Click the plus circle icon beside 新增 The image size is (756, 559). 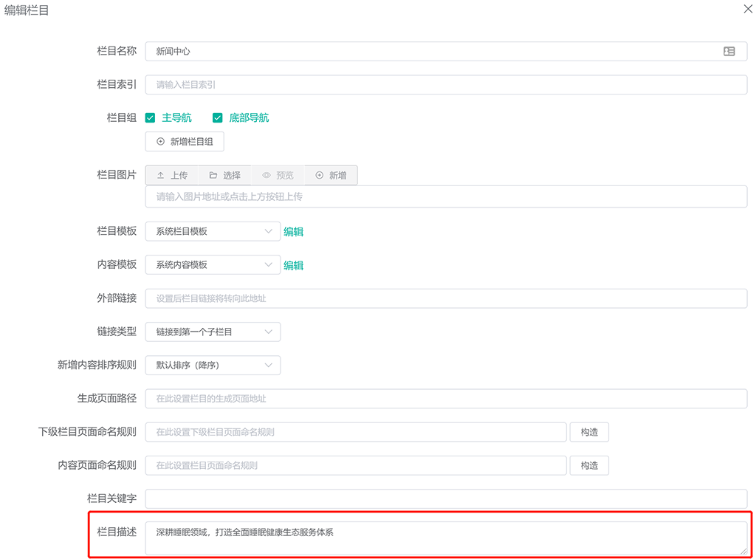pos(319,176)
